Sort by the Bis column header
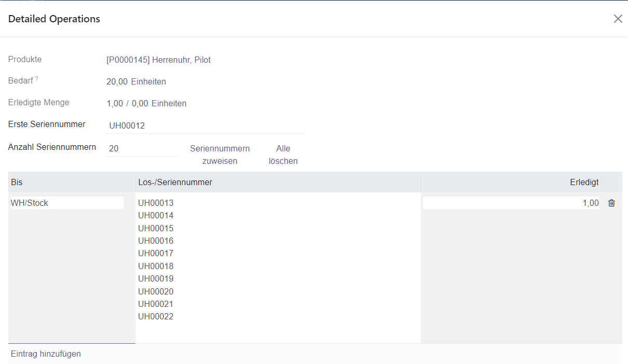The width and height of the screenshot is (628, 364). click(x=17, y=183)
